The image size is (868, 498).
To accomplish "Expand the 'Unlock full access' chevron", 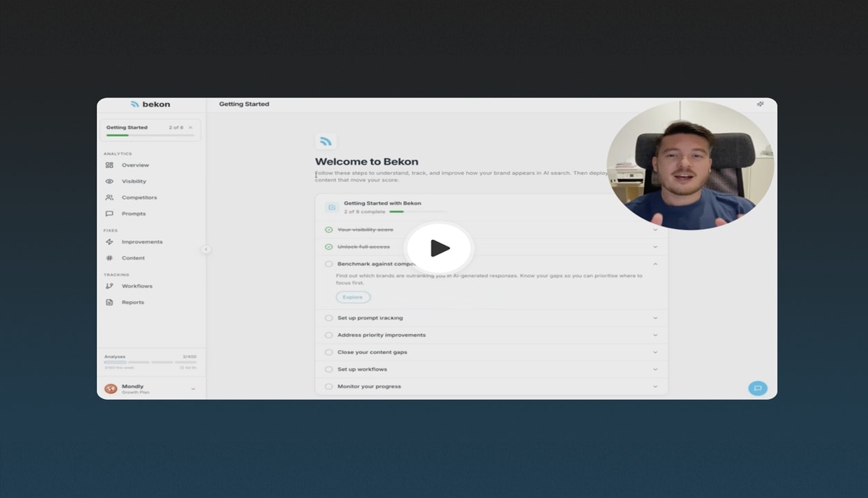I will pos(655,247).
